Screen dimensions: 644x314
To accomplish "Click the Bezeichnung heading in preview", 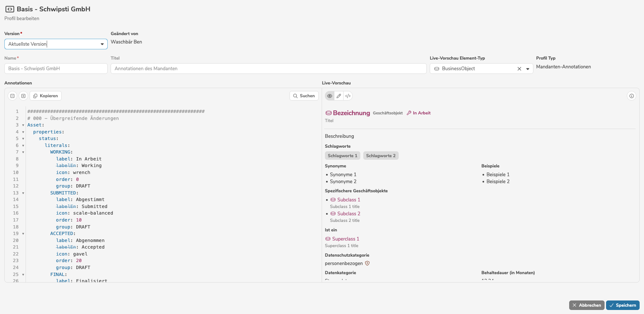I will [351, 113].
